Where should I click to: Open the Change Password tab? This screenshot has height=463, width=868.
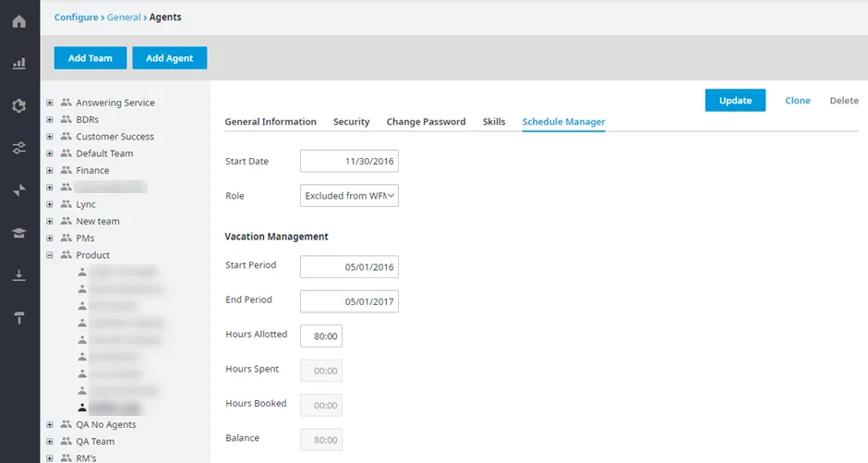[427, 122]
